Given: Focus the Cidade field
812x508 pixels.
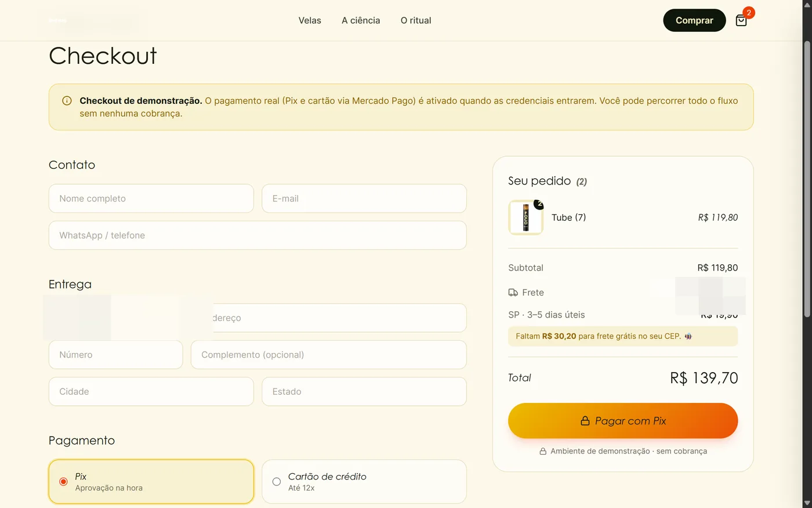Looking at the screenshot, I should [151, 391].
